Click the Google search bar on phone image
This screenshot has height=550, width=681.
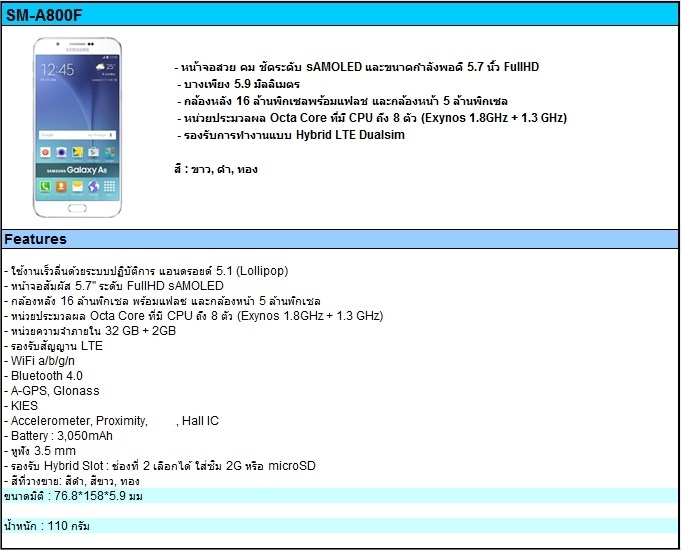pos(77,135)
